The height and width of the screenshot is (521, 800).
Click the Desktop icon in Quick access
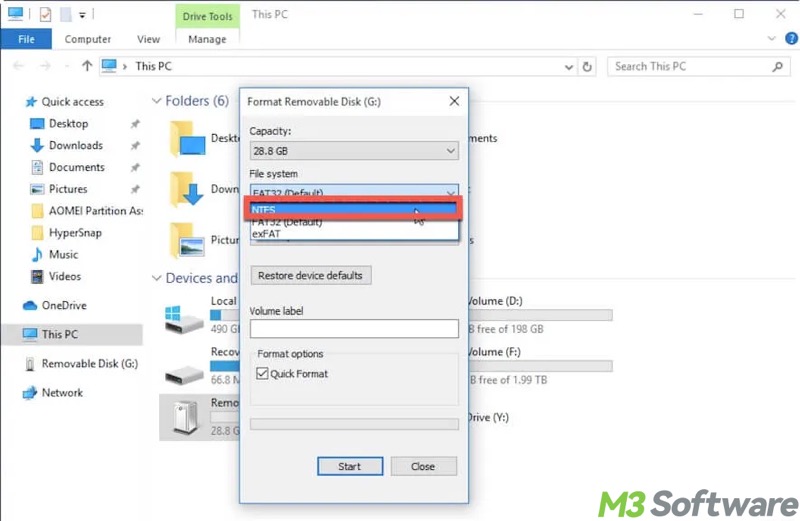tap(37, 124)
